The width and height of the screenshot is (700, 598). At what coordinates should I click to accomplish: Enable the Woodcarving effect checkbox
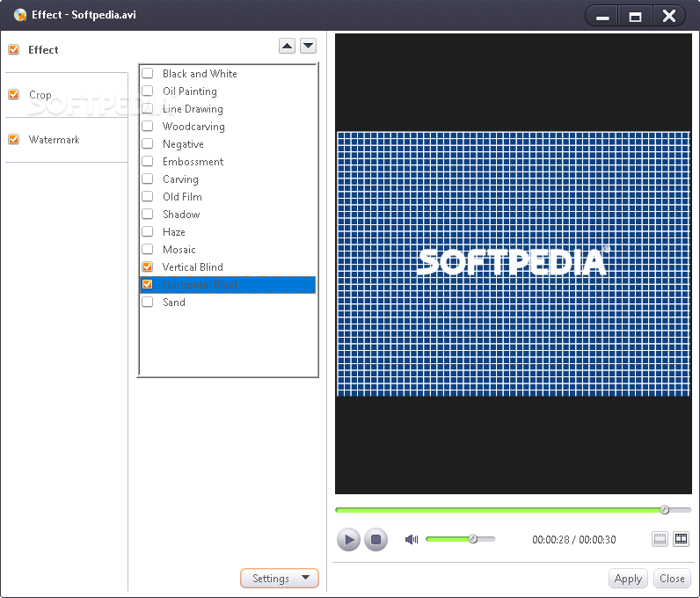(x=148, y=126)
